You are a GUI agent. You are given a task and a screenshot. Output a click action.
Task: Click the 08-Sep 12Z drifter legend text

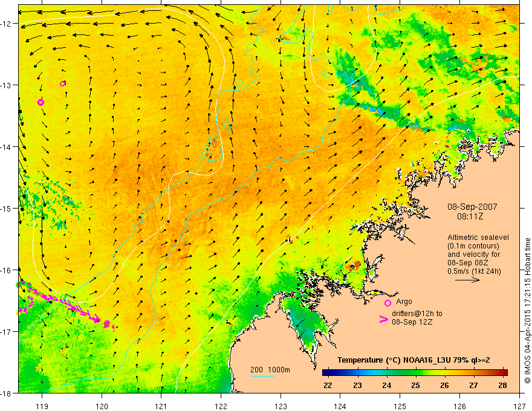412,322
